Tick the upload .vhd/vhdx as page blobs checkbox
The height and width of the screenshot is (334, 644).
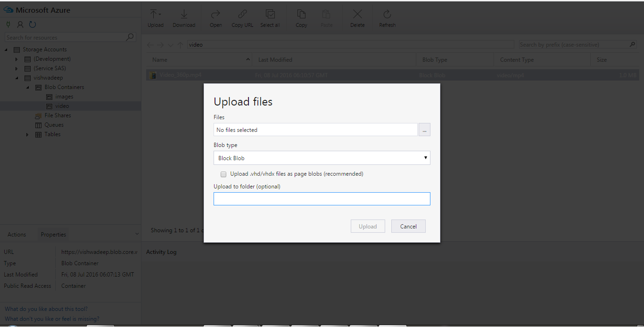[x=223, y=174]
